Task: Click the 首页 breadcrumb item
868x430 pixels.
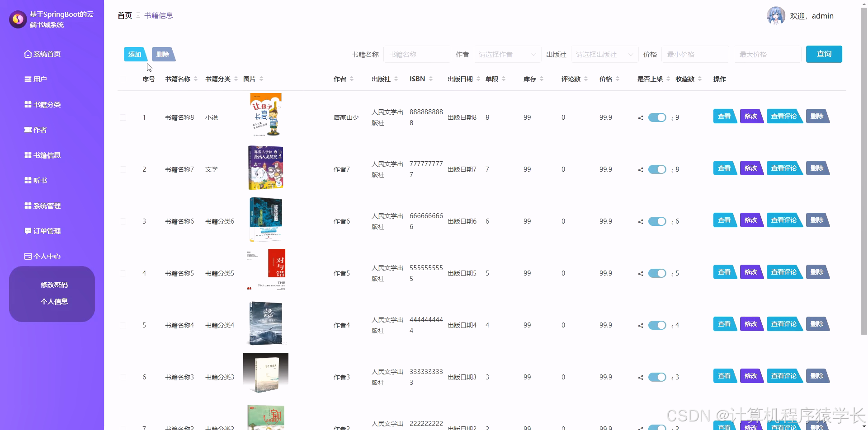Action: (x=124, y=15)
